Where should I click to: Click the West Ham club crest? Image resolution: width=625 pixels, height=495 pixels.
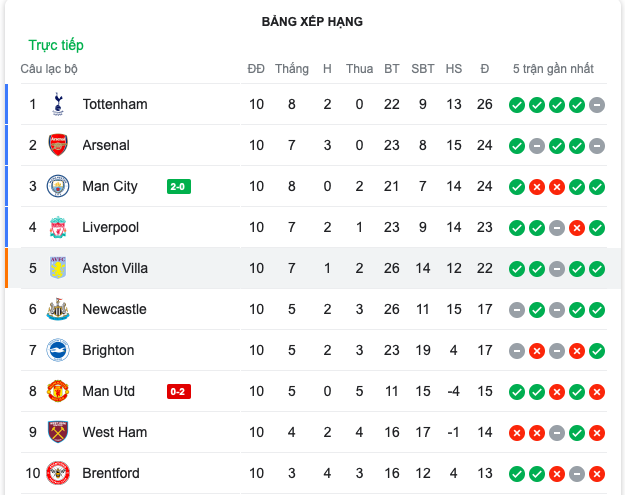click(x=58, y=432)
